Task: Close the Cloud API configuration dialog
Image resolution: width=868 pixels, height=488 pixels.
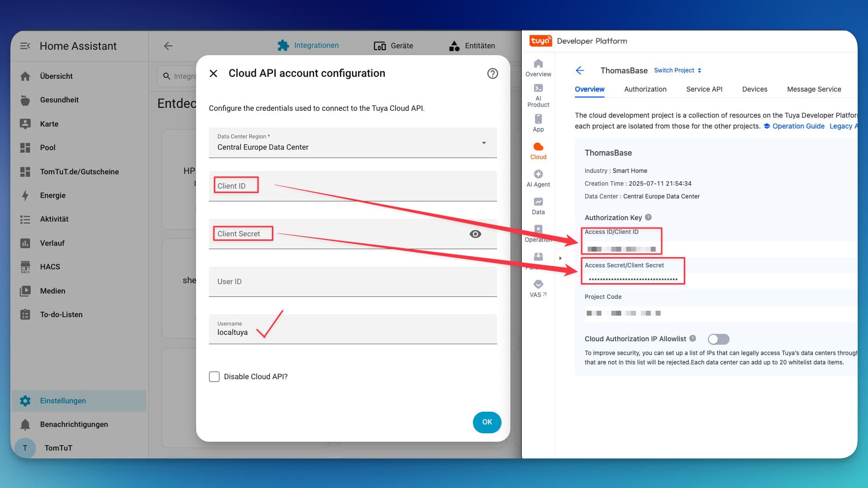Action: tap(213, 73)
